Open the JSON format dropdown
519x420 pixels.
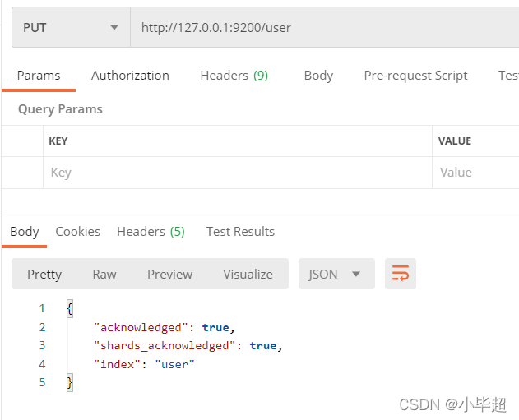click(336, 275)
